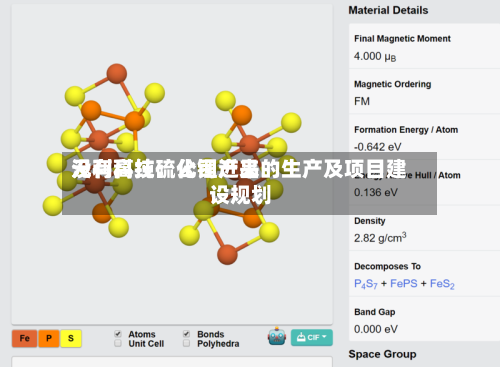Image resolution: width=500 pixels, height=367 pixels.
Task: Select the FM magnetic ordering value
Action: pyautogui.click(x=362, y=101)
